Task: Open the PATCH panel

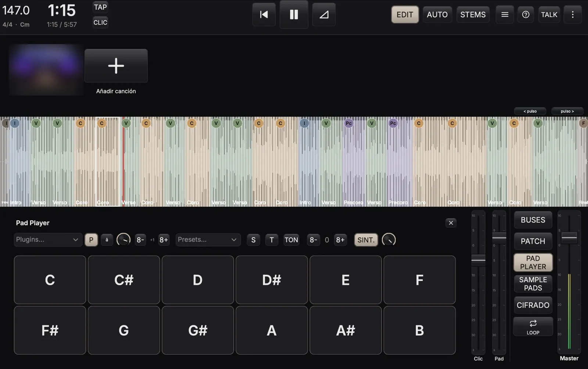Action: click(x=533, y=241)
